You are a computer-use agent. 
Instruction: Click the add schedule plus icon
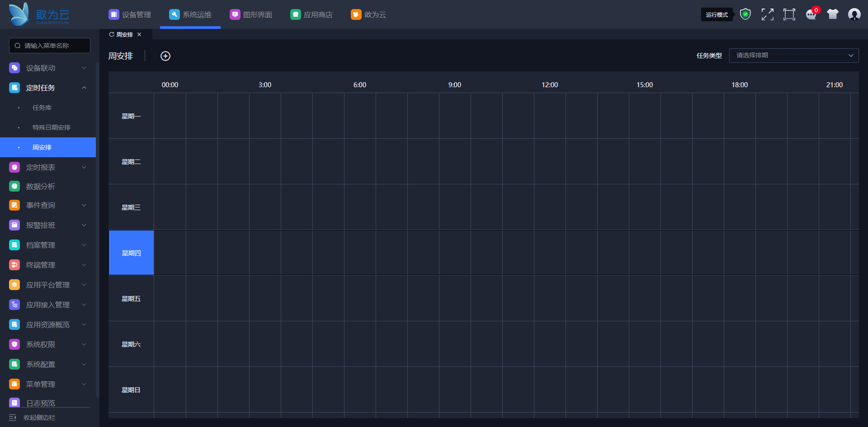[165, 56]
